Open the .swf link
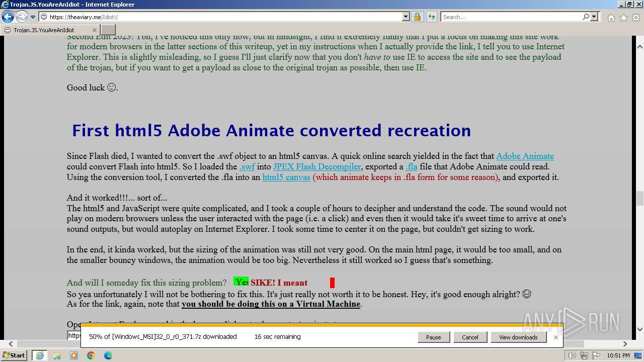The width and height of the screenshot is (644, 362). pos(247,166)
